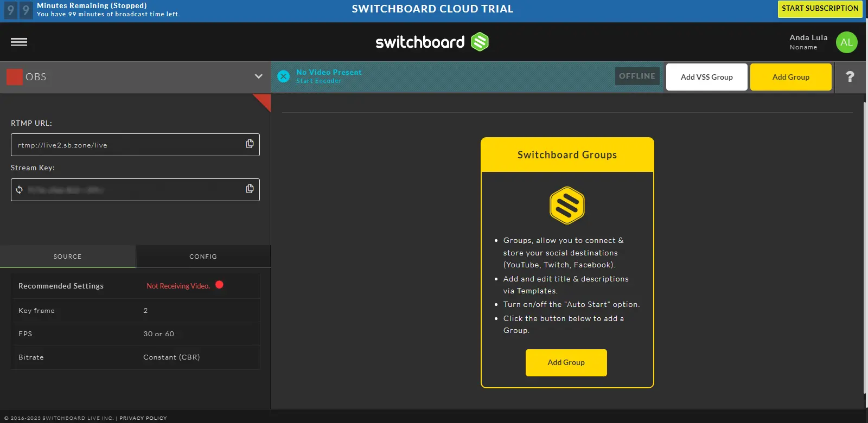Click the 'No Video Present' status text
This screenshot has width=868, height=423.
pyautogui.click(x=329, y=72)
